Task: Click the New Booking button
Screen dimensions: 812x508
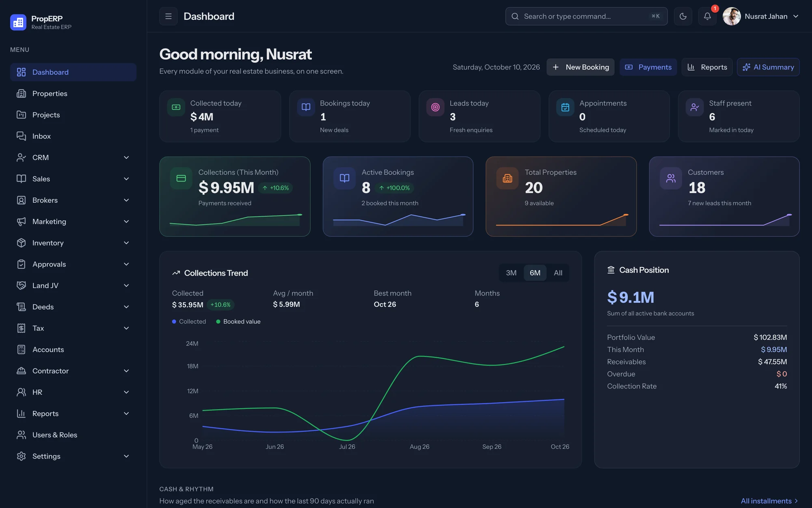Action: point(580,67)
